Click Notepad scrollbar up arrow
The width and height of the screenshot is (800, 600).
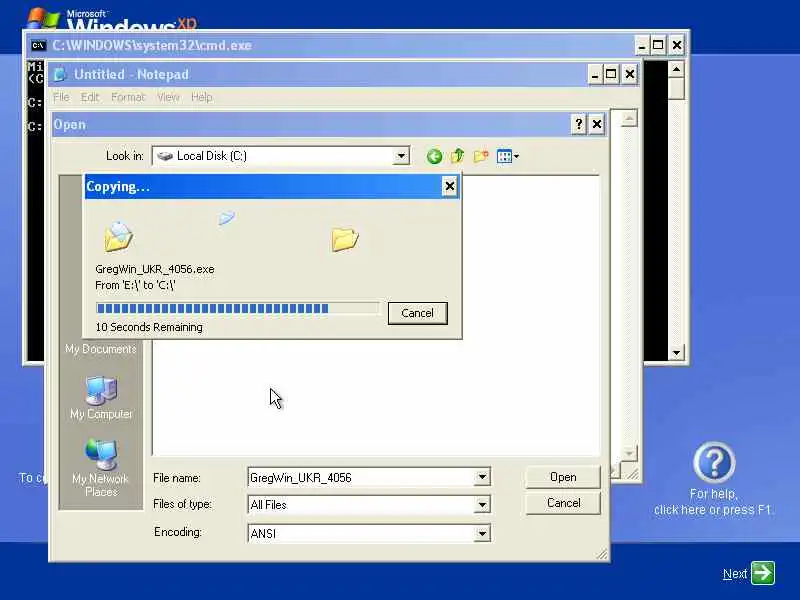(629, 119)
